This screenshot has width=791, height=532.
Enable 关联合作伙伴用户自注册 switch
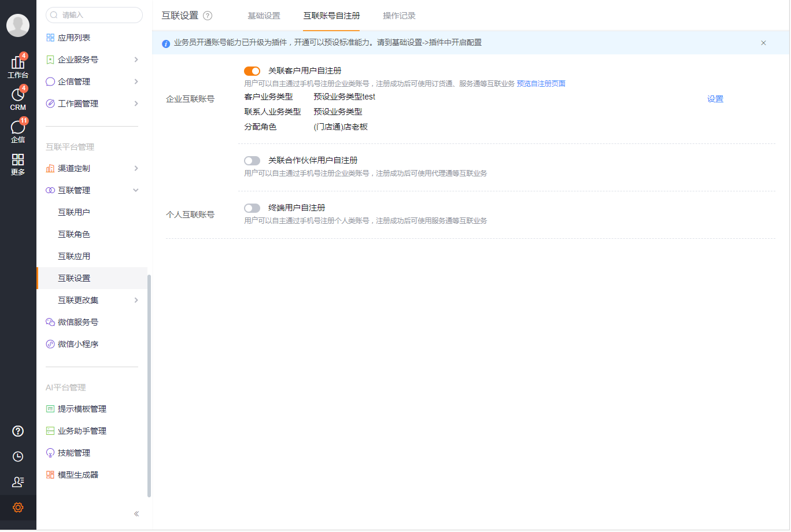252,160
